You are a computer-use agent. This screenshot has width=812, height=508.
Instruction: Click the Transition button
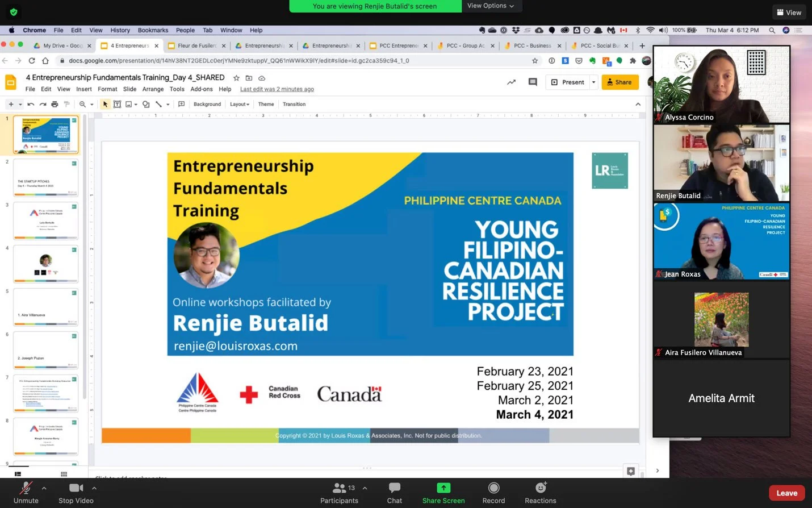(294, 104)
